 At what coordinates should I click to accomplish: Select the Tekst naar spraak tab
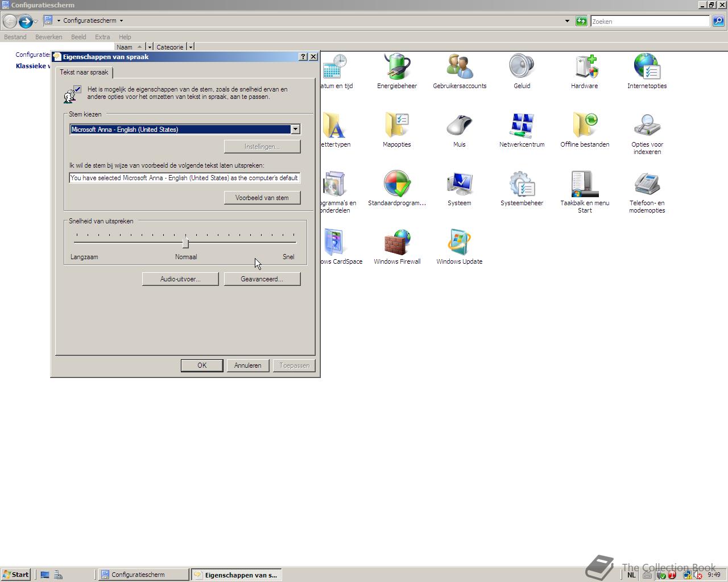84,72
